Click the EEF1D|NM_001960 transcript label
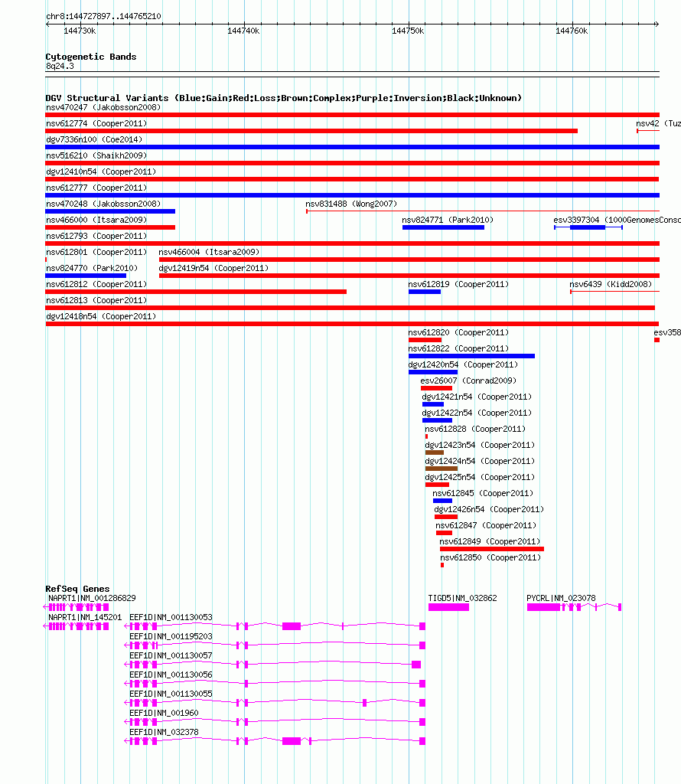The height and width of the screenshot is (784, 681). tap(164, 713)
